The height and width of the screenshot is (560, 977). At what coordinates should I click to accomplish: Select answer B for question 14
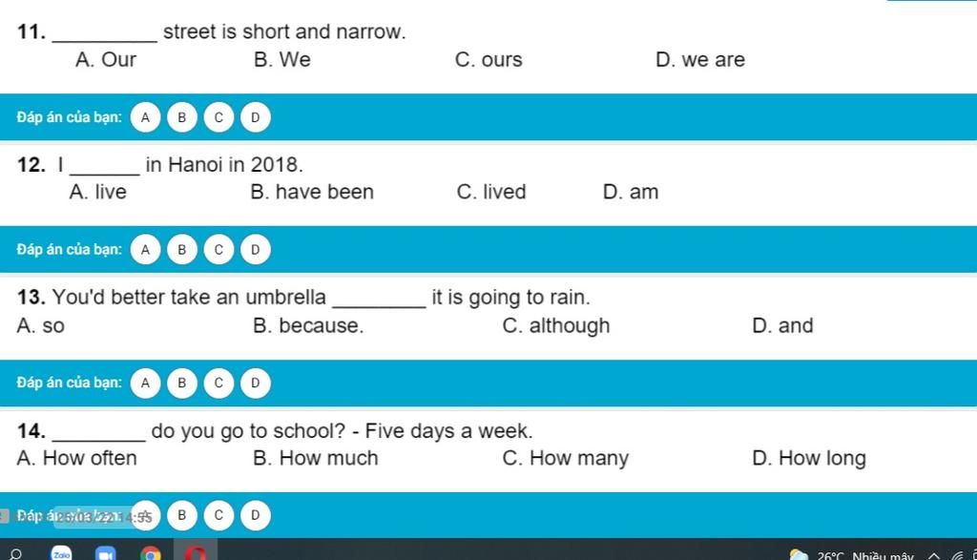click(182, 515)
